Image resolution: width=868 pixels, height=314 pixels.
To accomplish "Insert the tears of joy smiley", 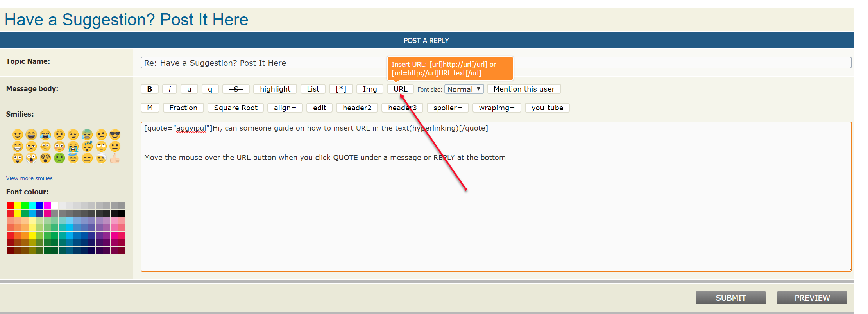I will 45,135.
